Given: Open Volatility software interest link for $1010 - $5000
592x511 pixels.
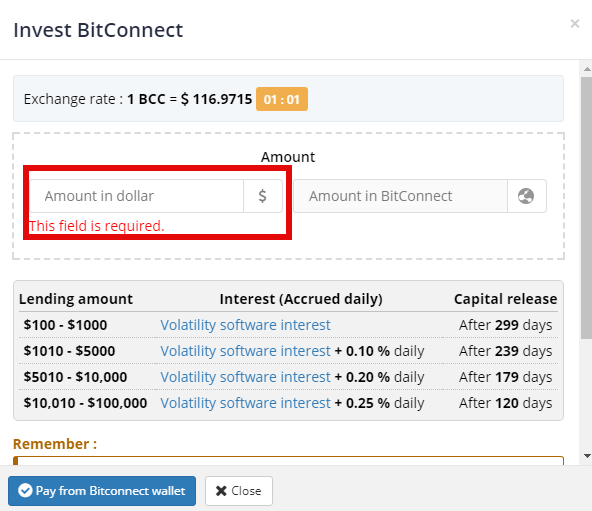Looking at the screenshot, I should 245,351.
